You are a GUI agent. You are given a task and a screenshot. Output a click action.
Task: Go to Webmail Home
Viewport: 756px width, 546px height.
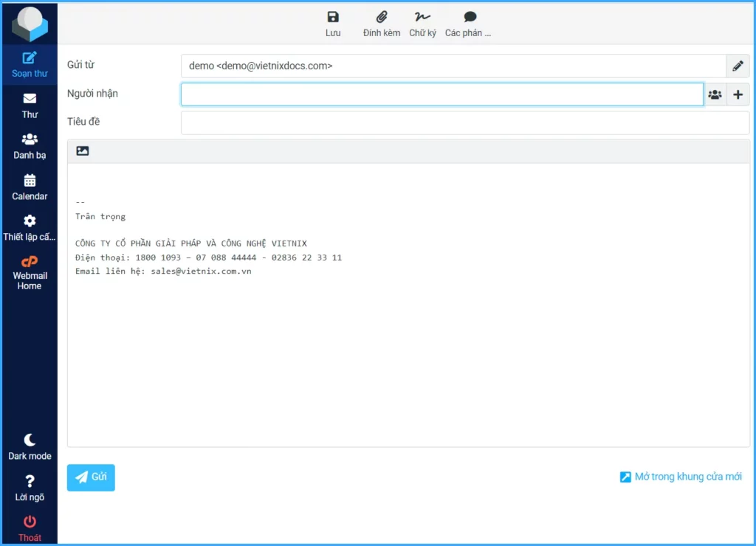(30, 272)
